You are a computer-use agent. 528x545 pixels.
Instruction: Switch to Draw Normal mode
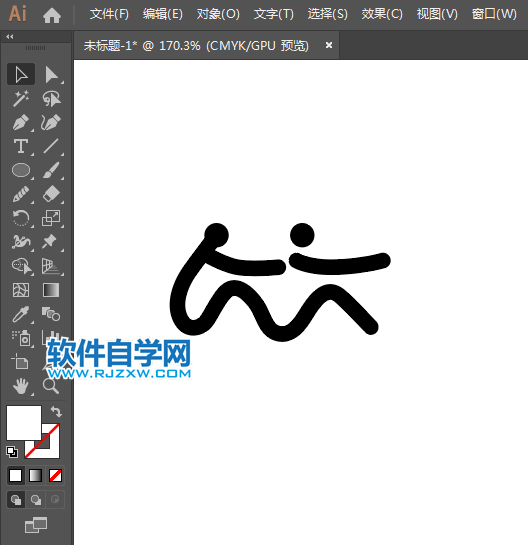[x=16, y=500]
